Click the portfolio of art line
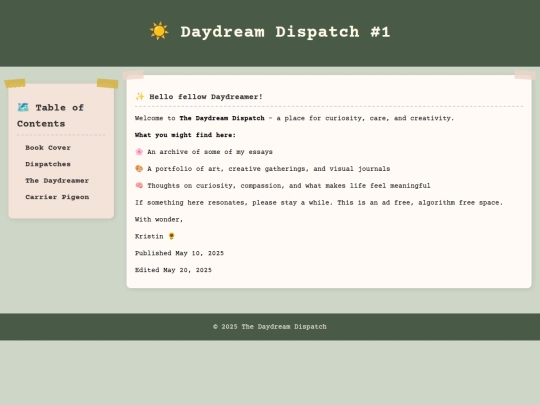540x405 pixels. coord(269,169)
